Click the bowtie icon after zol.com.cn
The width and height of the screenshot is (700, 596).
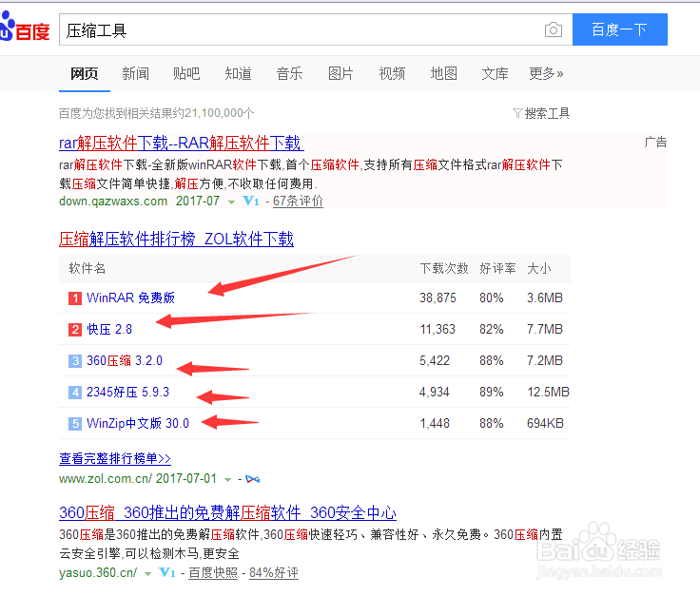coord(253,480)
